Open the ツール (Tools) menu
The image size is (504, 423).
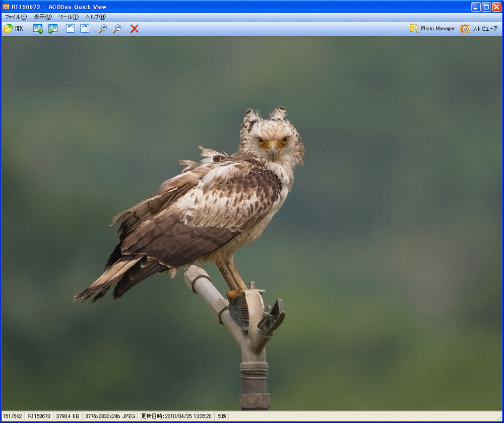[x=69, y=17]
